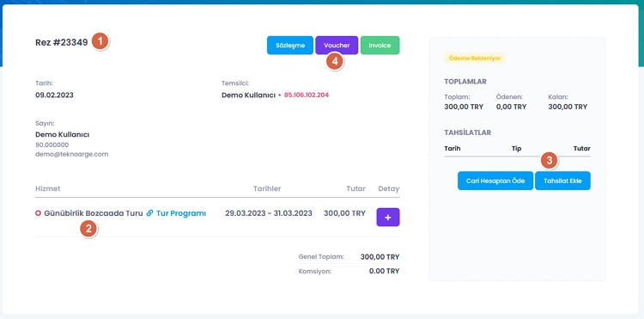Click the orange annotation marker number 2
644x319 pixels.
tap(88, 229)
